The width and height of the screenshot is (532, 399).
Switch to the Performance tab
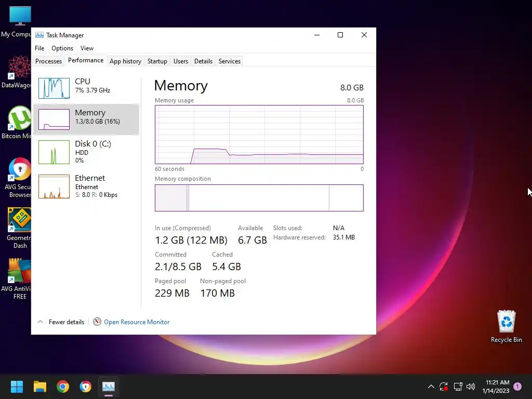click(x=86, y=60)
